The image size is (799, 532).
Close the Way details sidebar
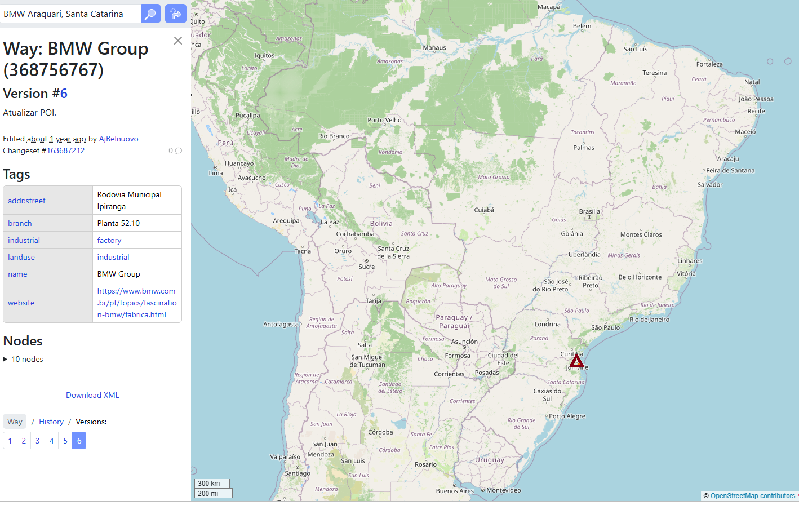(x=178, y=41)
